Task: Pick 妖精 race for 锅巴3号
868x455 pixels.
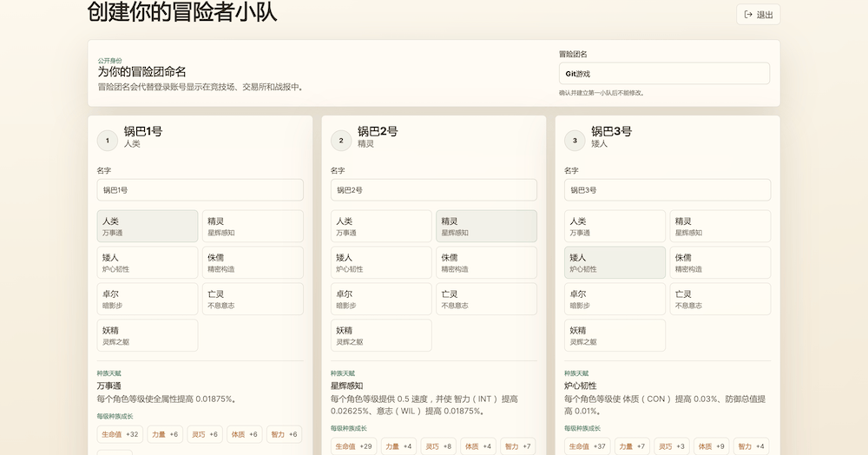Action: (615, 335)
